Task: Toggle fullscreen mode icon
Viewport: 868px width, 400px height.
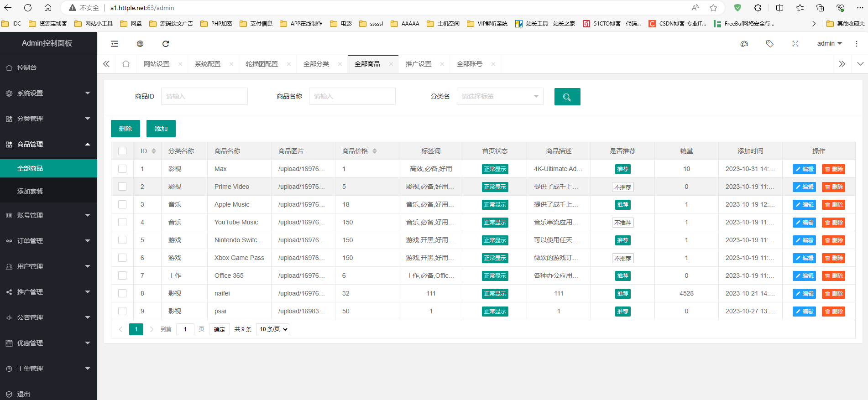Action: pos(795,44)
